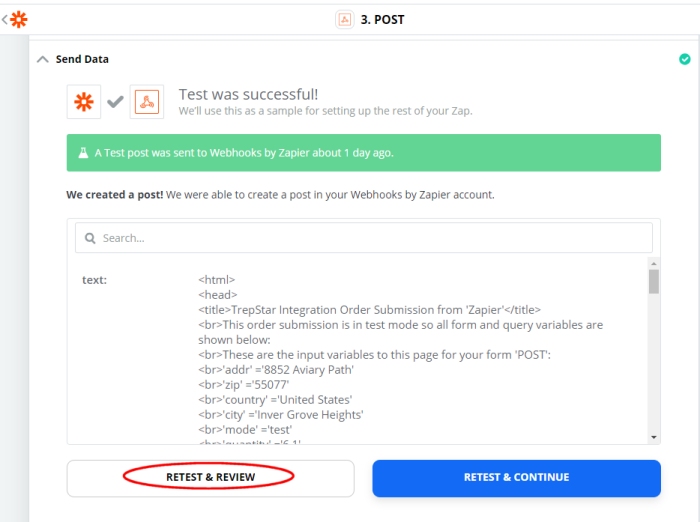Click the magnifier icon in search box

pos(90,238)
